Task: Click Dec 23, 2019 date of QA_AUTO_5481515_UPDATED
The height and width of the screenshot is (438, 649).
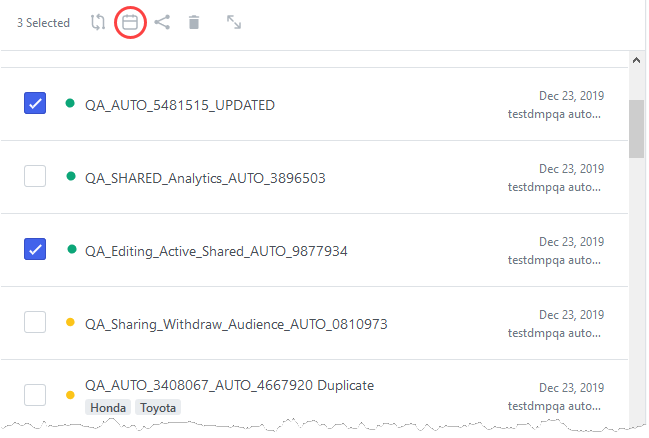Action: click(x=571, y=96)
